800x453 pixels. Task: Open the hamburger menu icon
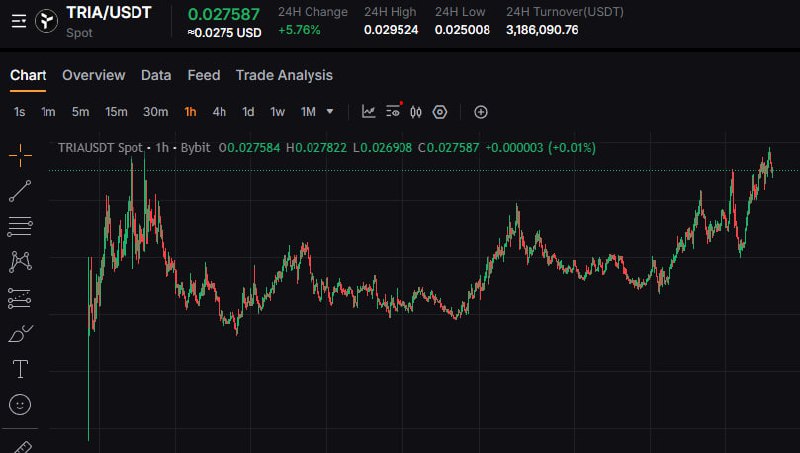tap(19, 21)
